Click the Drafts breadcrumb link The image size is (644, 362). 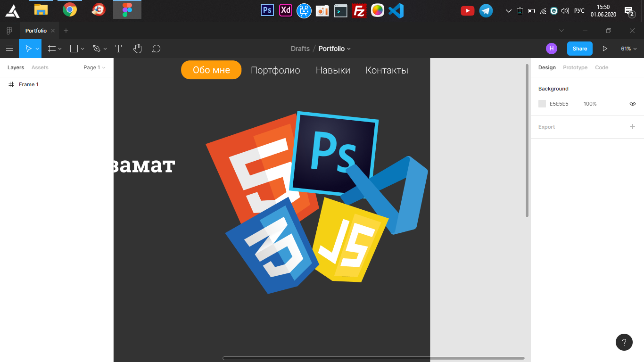pyautogui.click(x=300, y=49)
